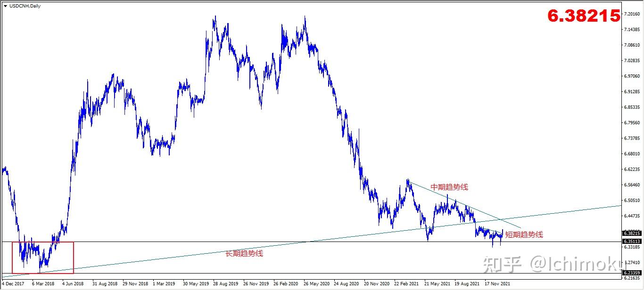Select the 长期趋势线 text label
This screenshot has height=290, width=644.
(244, 253)
